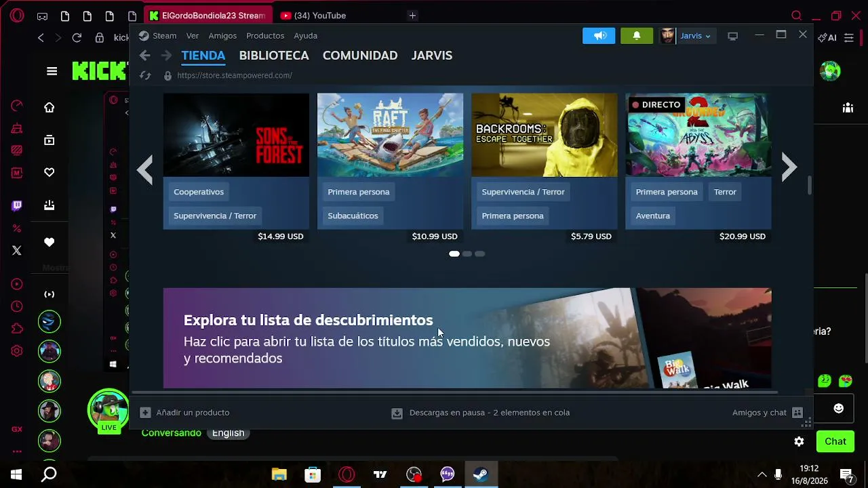
Task: Open the Ayuda menu
Action: tap(305, 36)
